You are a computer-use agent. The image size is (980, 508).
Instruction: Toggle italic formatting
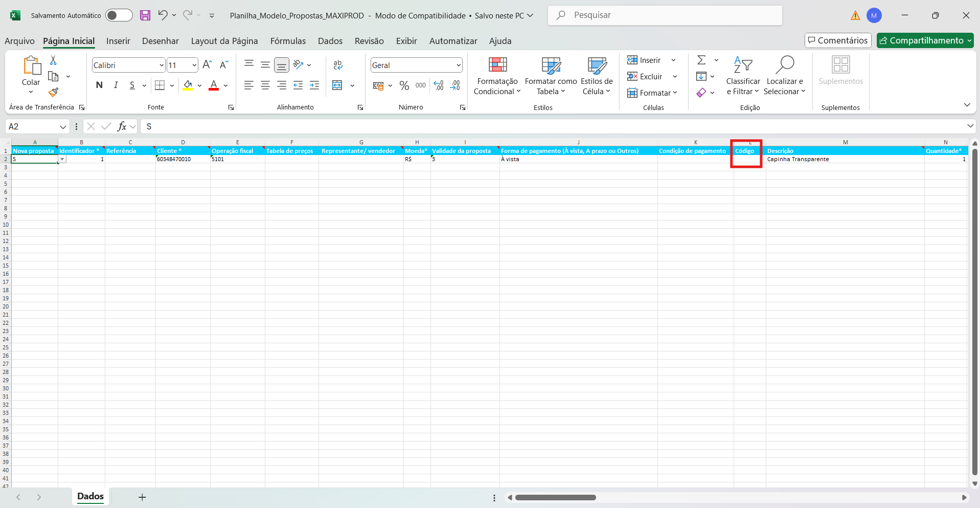116,85
